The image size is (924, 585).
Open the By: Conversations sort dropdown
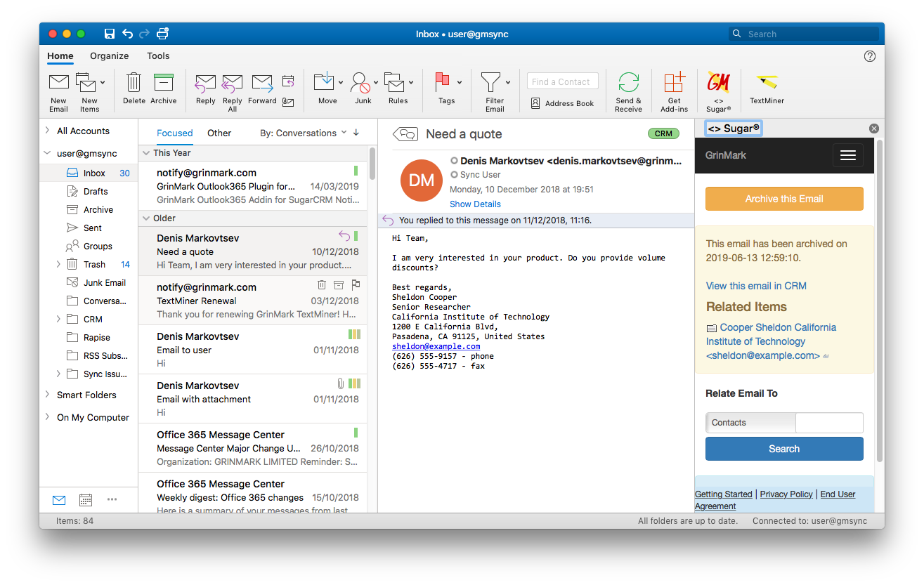[303, 133]
